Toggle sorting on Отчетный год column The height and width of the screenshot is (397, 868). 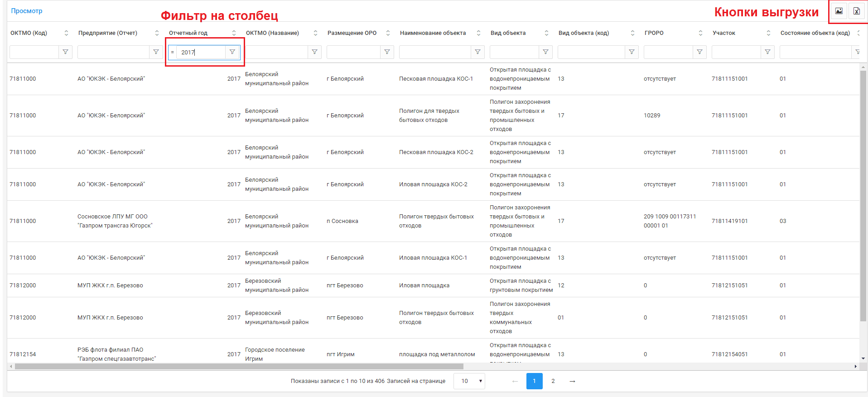click(x=234, y=33)
